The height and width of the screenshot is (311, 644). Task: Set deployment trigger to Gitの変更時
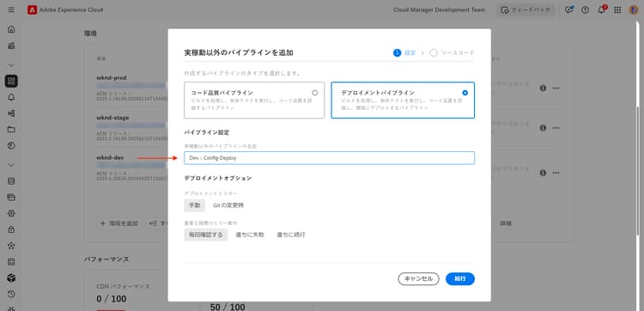pyautogui.click(x=228, y=205)
